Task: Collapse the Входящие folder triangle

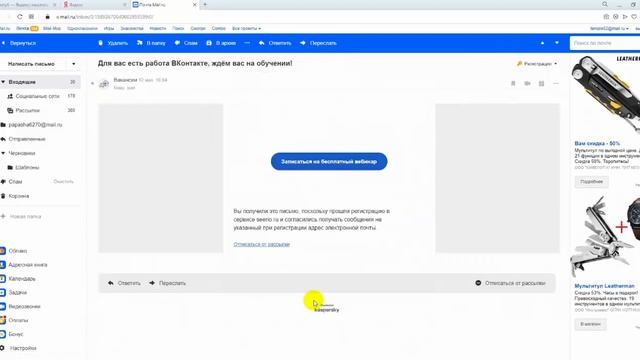Action: (x=3, y=82)
